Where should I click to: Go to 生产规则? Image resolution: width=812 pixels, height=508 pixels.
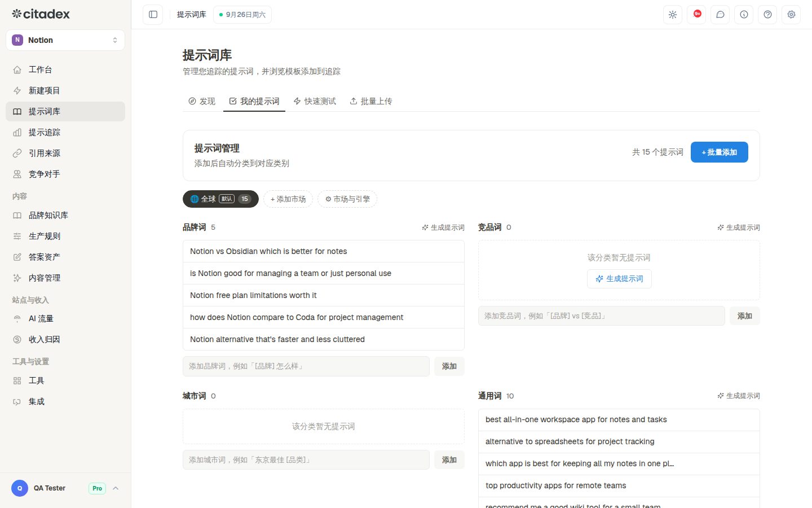pos(65,236)
